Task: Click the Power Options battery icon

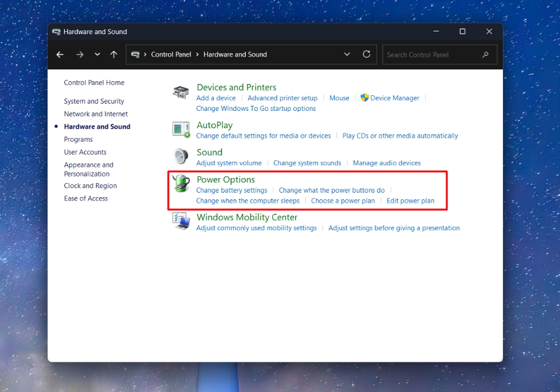Action: coord(181,183)
